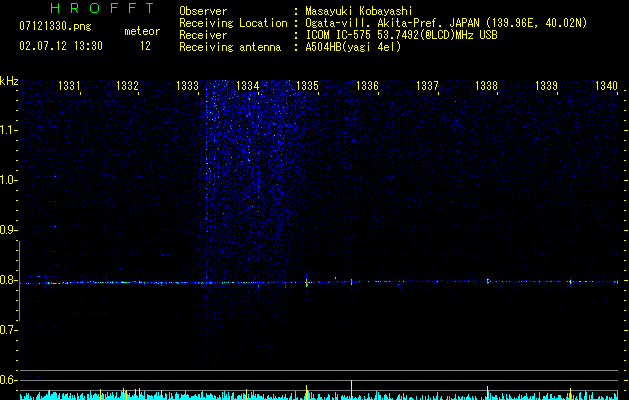Click the file name 07121330.png
629x400 pixels.
pos(55,26)
